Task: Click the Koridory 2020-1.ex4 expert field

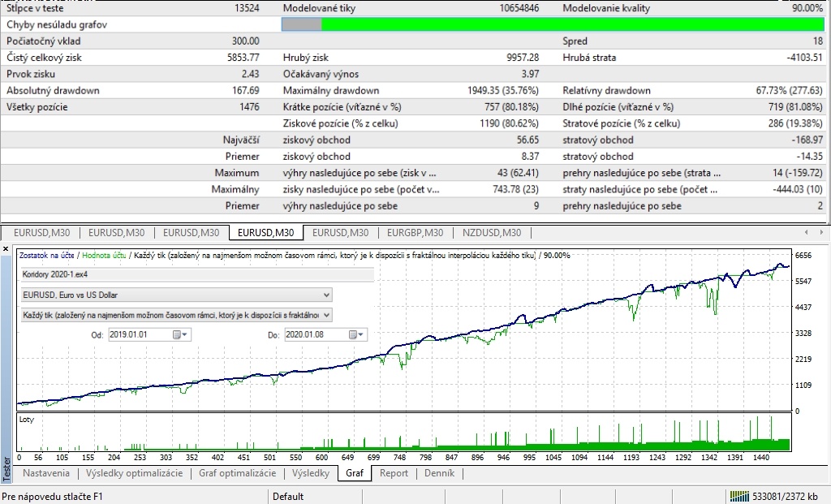Action: coord(197,274)
